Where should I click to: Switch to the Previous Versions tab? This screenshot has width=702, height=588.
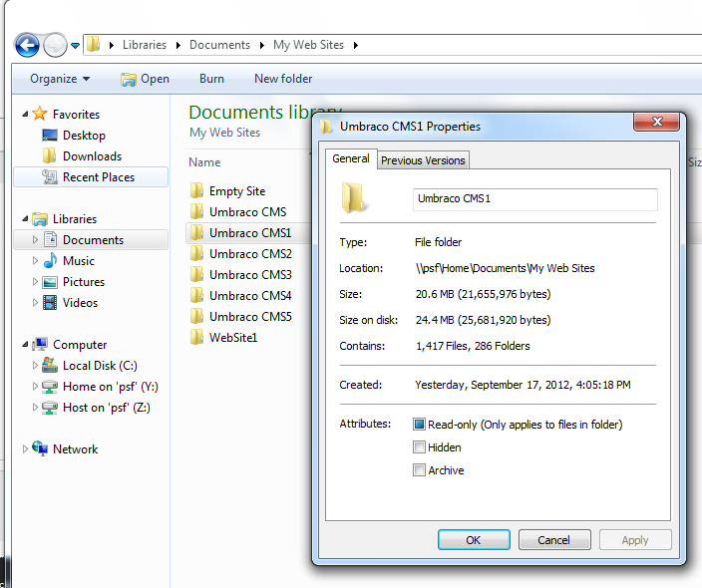[423, 160]
